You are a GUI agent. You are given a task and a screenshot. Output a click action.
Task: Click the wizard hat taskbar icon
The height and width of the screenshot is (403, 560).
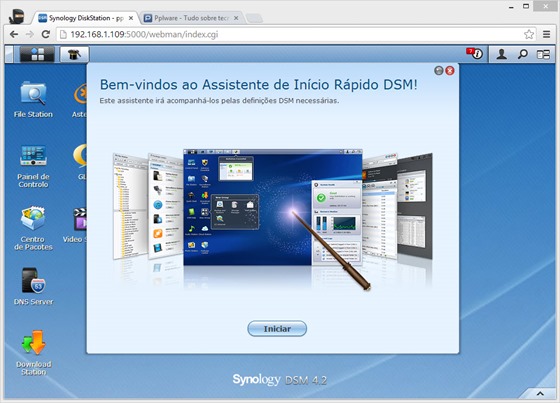pos(74,54)
